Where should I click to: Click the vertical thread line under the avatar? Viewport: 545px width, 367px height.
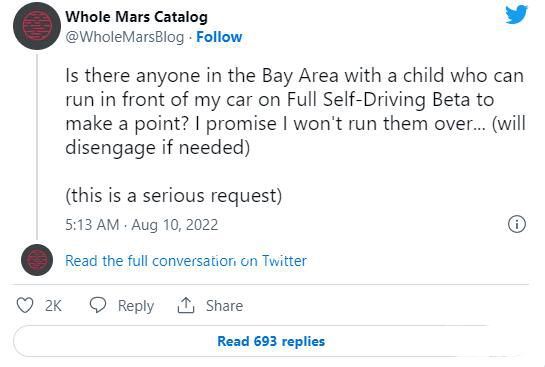(x=37, y=146)
